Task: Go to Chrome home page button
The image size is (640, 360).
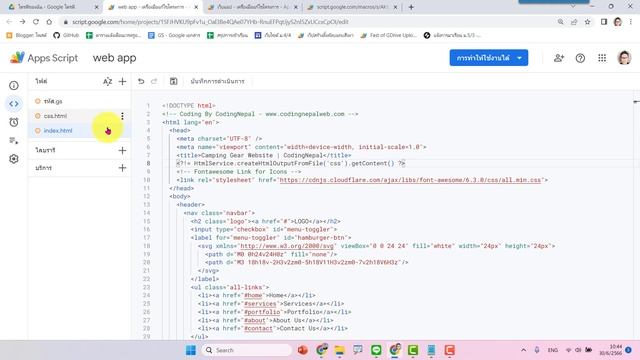Action: tap(49, 22)
